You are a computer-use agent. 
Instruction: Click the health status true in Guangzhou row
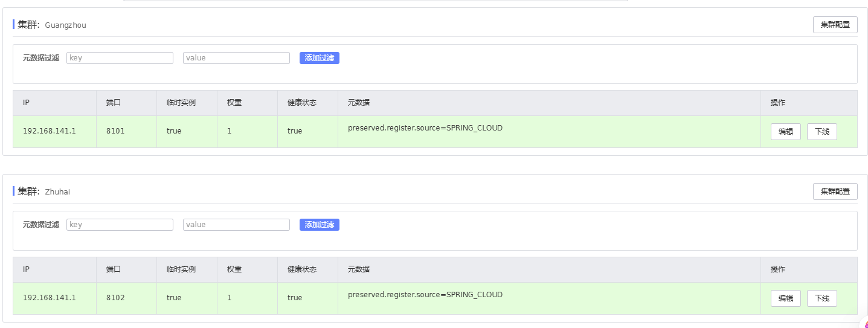[x=295, y=131]
